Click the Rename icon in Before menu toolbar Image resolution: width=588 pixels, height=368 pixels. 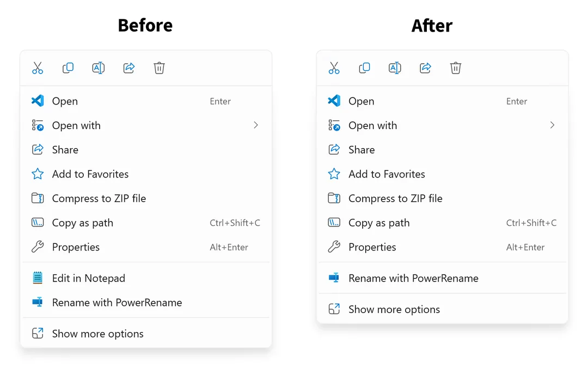98,68
